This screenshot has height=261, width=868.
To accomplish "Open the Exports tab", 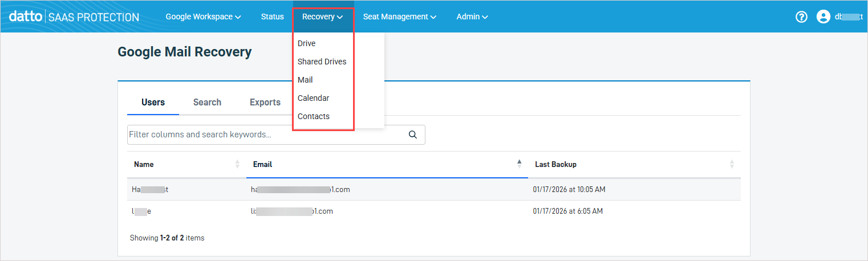I will tap(265, 103).
